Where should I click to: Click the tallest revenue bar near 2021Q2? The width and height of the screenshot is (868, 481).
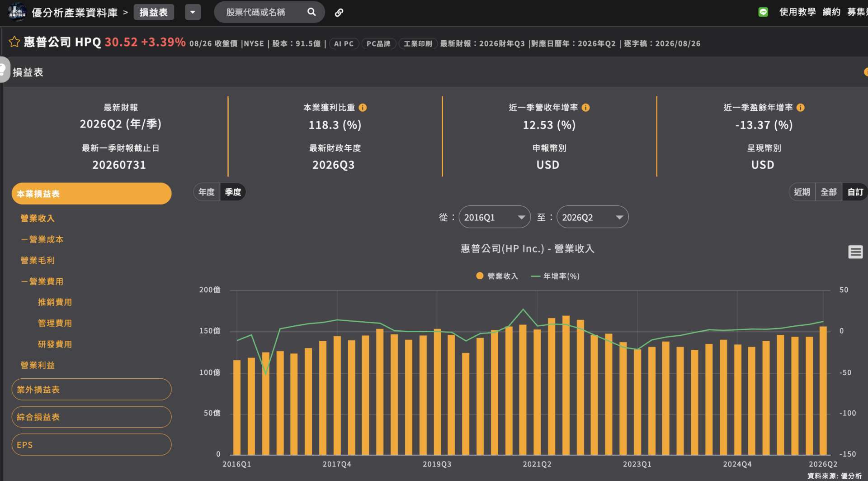pos(566,385)
